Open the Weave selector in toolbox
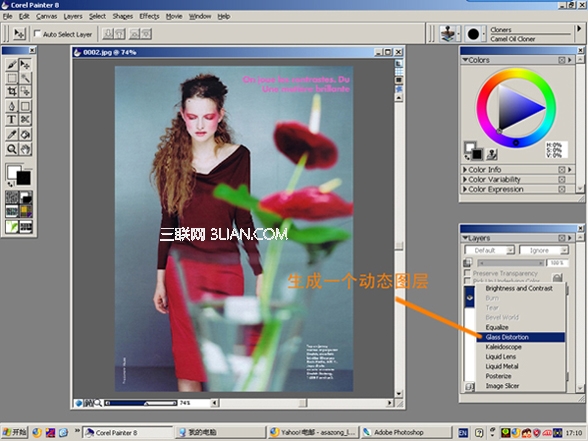 coord(26,212)
